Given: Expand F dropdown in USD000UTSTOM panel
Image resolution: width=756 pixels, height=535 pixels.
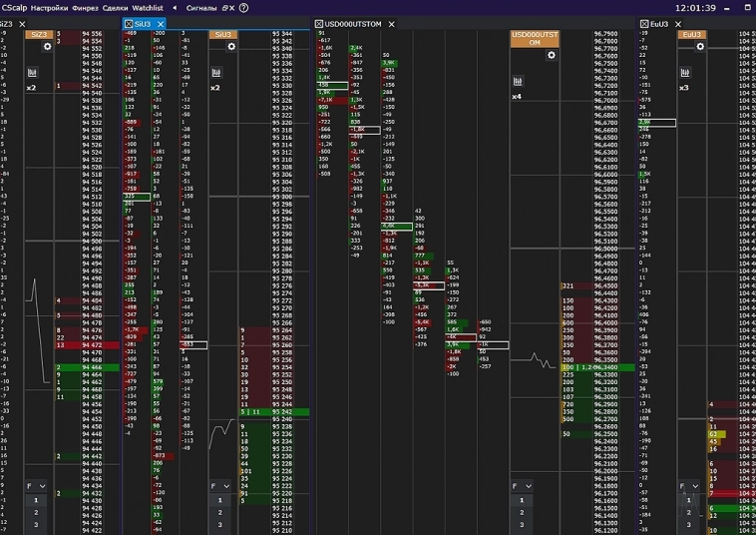Looking at the screenshot, I should tap(523, 486).
